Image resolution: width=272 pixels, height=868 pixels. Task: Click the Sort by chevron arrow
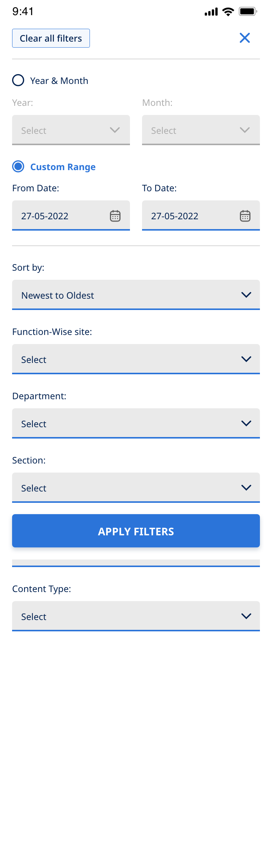point(246,295)
